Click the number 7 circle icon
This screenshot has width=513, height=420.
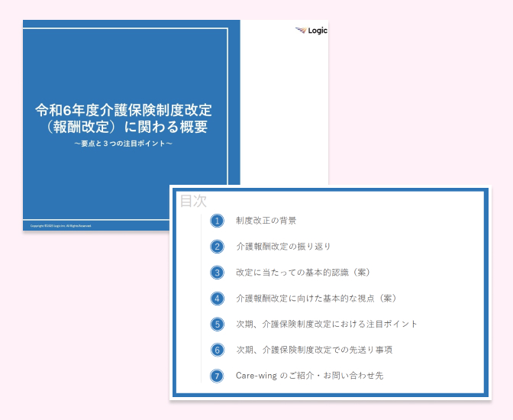pos(218,376)
